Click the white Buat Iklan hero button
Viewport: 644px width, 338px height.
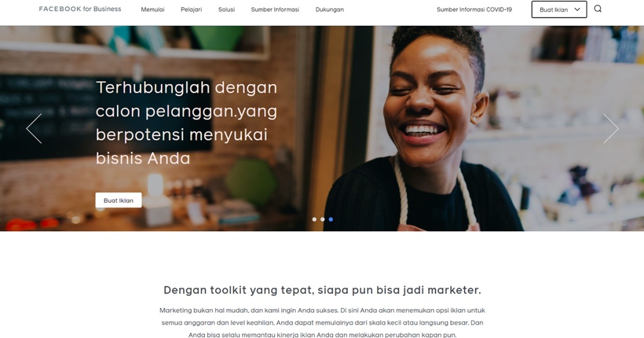(x=119, y=200)
